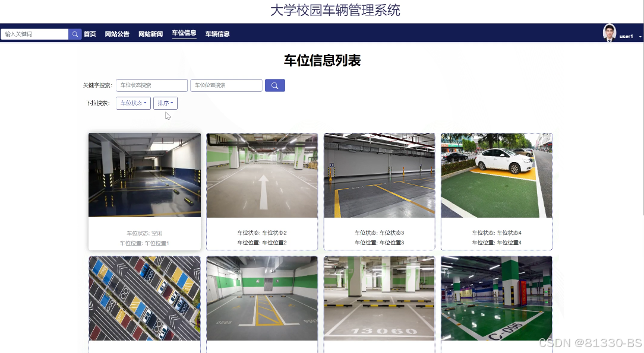The image size is (644, 353).
Task: Open the dark blue underground garage thumbnail
Action: 144,174
